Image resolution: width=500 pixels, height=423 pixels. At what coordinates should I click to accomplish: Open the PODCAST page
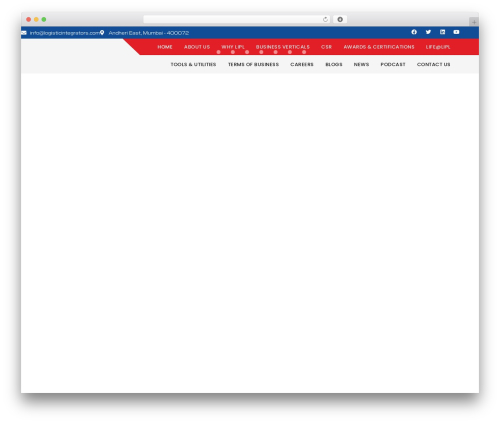(393, 64)
